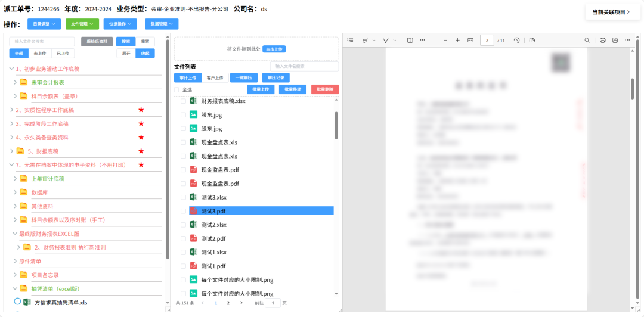Toggle fit-to-width in PDF viewer
Screen dimensions: 644x317
pos(470,40)
